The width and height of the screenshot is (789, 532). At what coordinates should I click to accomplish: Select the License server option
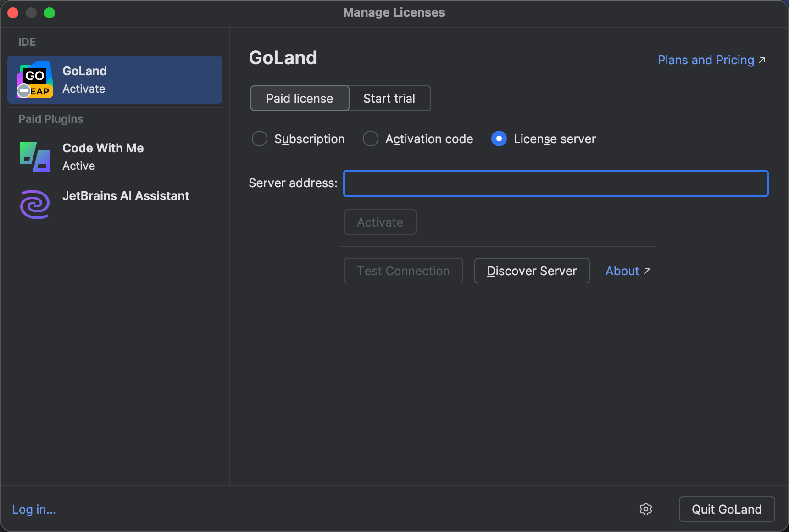(499, 139)
